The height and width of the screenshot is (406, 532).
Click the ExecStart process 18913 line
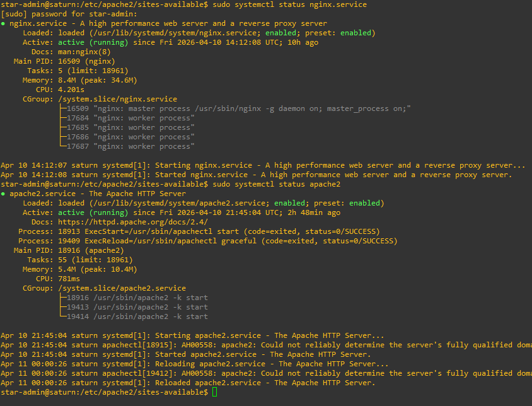point(199,231)
